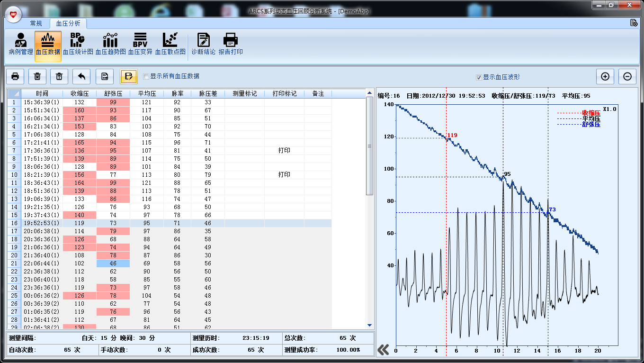The image size is (644, 363).
Task: Collapse the chart panel with the double-chevron
Action: tap(383, 349)
